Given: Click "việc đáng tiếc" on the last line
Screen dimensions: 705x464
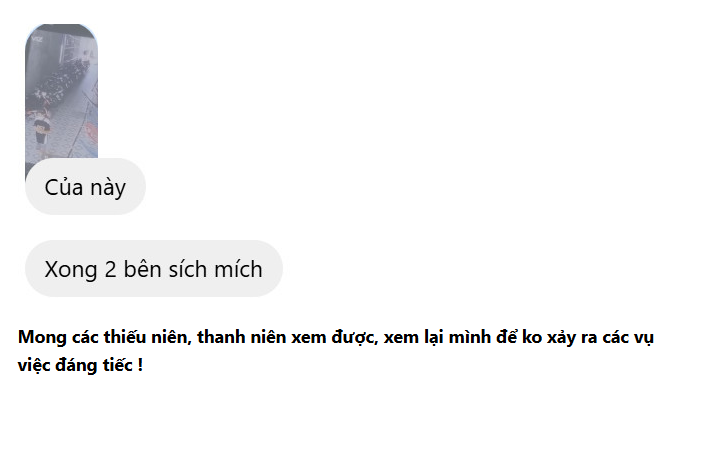Looking at the screenshot, I should [x=74, y=365].
